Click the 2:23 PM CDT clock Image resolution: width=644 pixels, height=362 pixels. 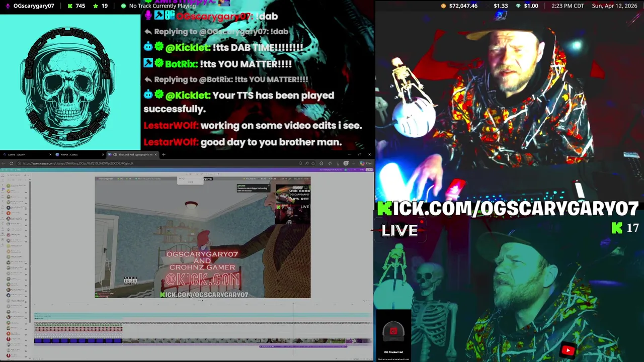(568, 6)
